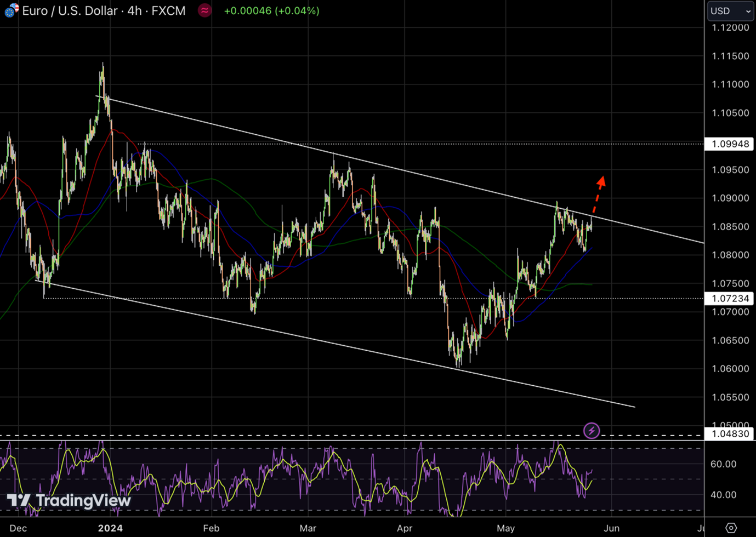Screen dimensions: 756x537
Task: Click the 1.08000 price scale label
Action: 730,255
